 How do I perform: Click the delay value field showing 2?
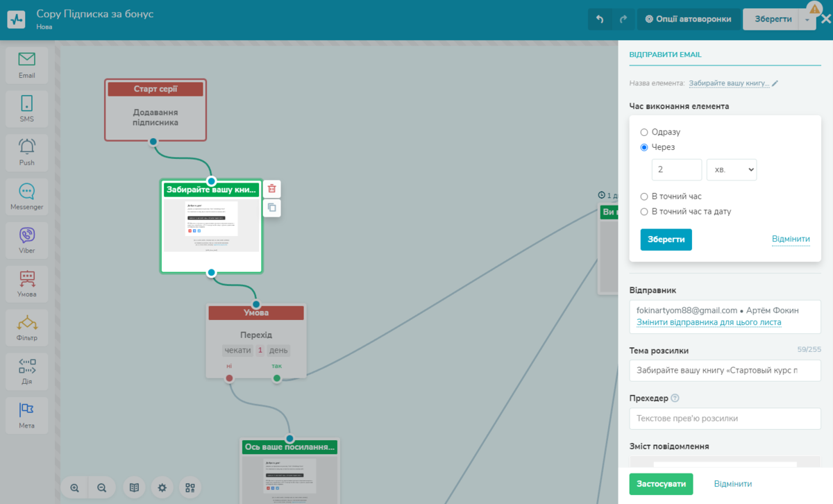click(x=677, y=169)
